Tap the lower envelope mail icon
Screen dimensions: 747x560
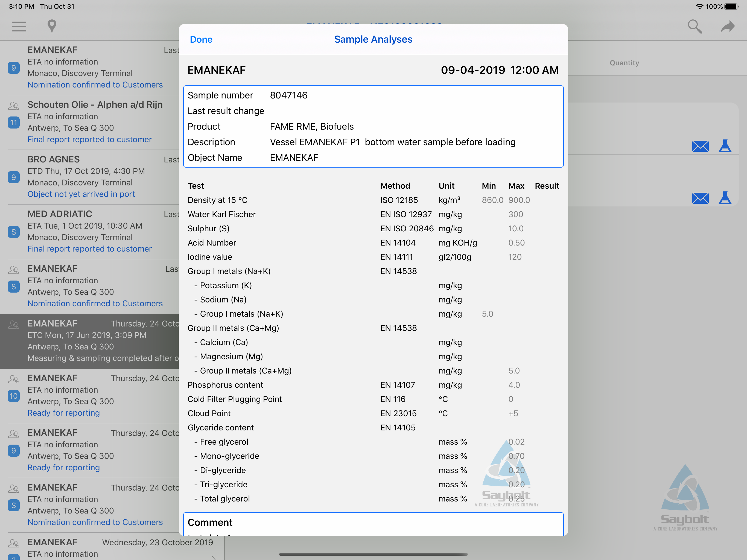700,198
